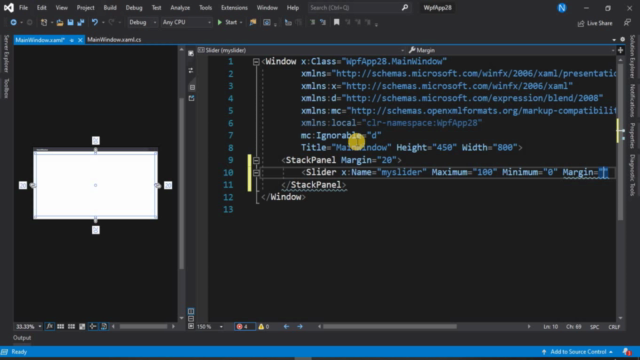
Task: Click the previous issue blue arrow
Action: 286,327
